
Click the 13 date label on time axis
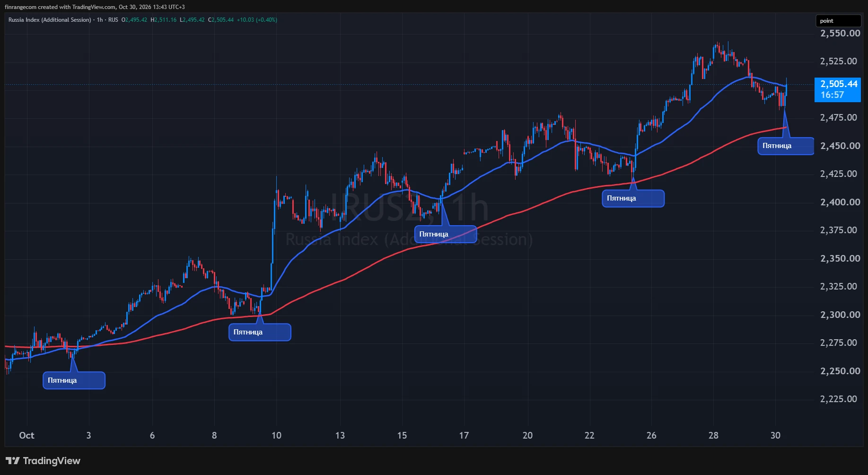(340, 435)
